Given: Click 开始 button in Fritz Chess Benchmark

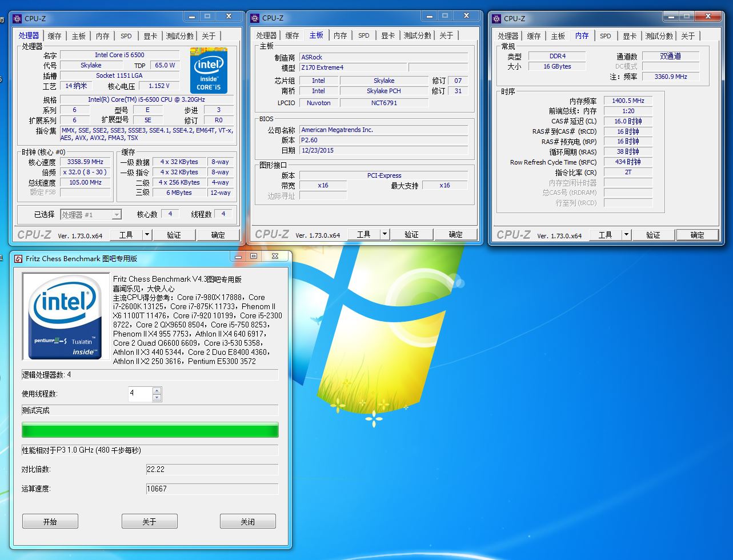Looking at the screenshot, I should tap(50, 521).
